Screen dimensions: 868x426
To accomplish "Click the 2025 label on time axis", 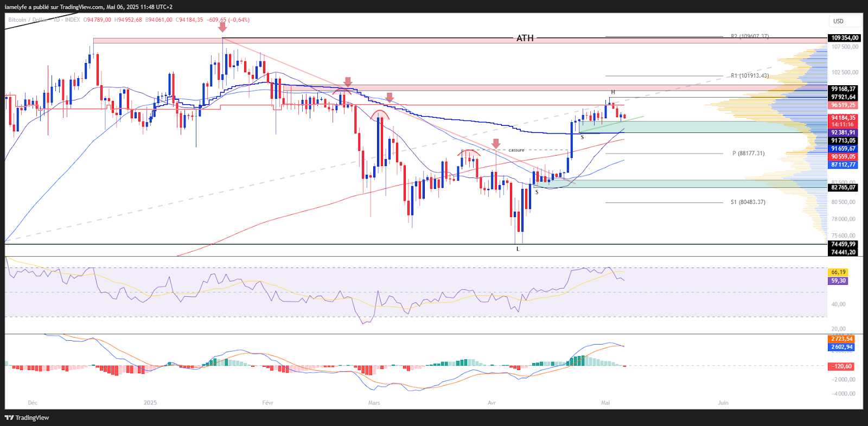I will click(150, 403).
